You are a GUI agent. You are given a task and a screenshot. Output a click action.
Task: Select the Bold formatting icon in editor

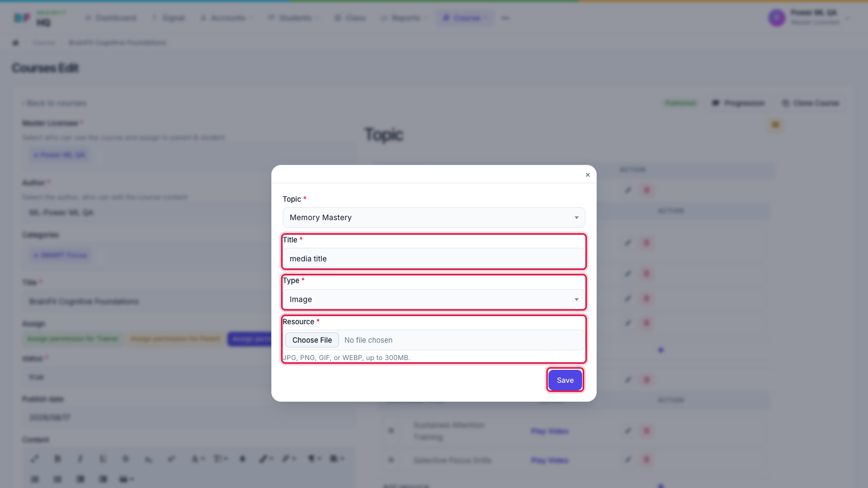(x=58, y=459)
